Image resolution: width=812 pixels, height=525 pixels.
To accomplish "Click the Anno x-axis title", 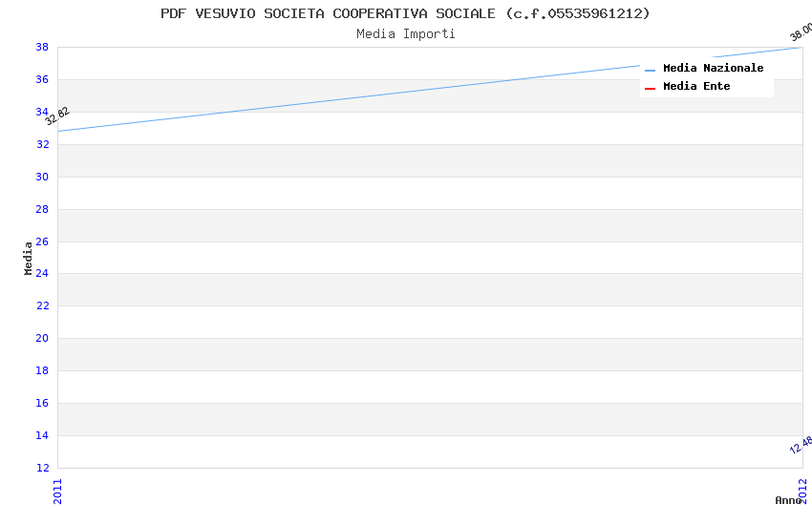I will (788, 500).
